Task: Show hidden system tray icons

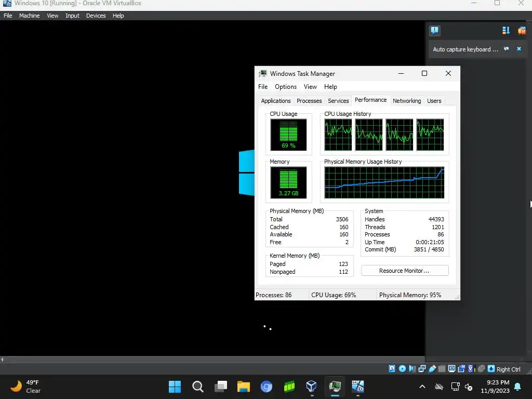Action: point(422,387)
